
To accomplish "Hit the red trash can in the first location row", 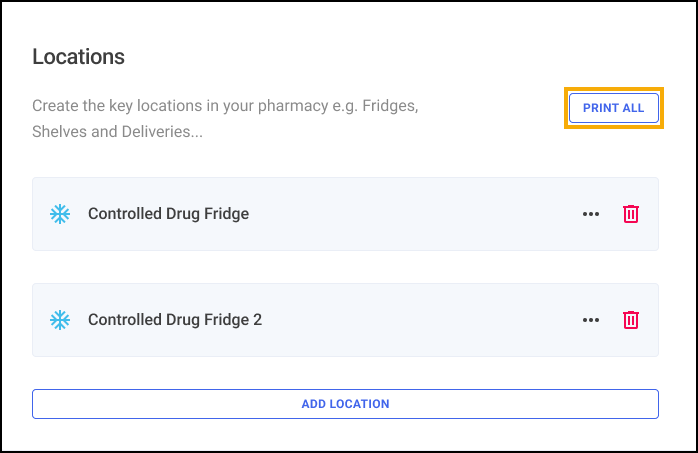I will tap(631, 214).
